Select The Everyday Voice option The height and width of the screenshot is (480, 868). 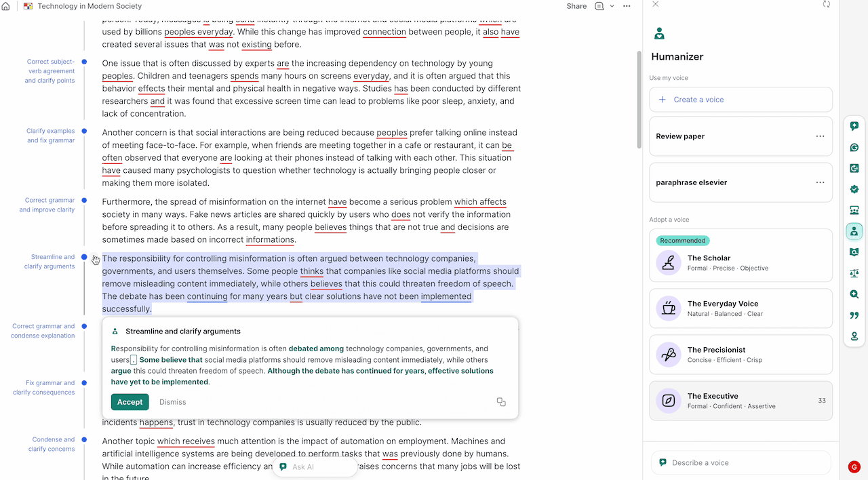click(x=741, y=308)
